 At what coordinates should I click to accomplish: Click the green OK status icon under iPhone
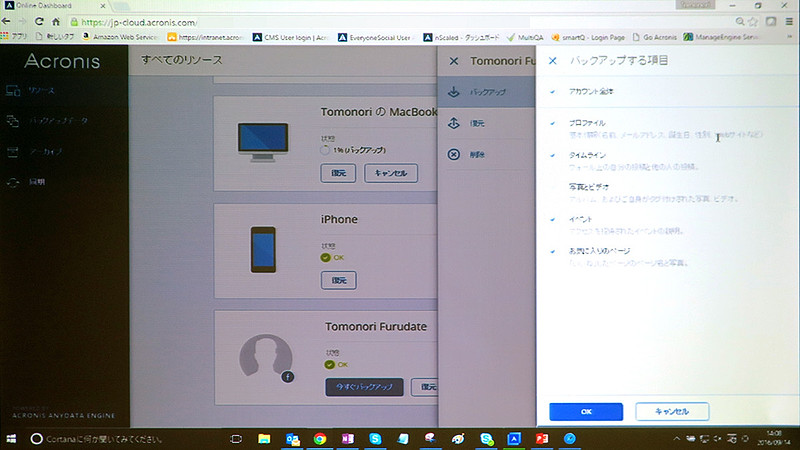pyautogui.click(x=326, y=258)
